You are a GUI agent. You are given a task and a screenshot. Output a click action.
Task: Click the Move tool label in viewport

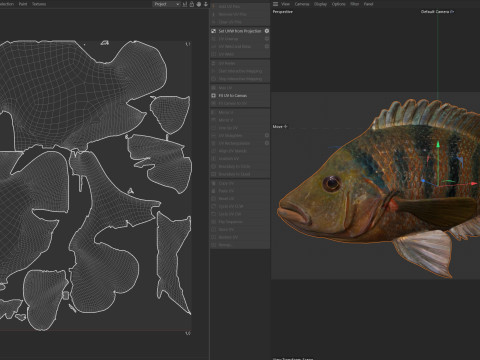click(280, 127)
